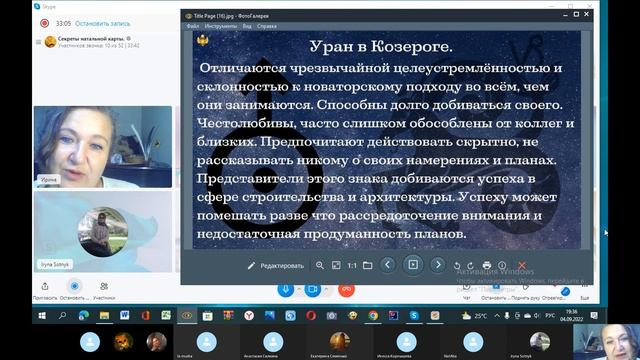Open Microsoft Edge from taskbar
The image size is (640, 360).
tap(84, 316)
